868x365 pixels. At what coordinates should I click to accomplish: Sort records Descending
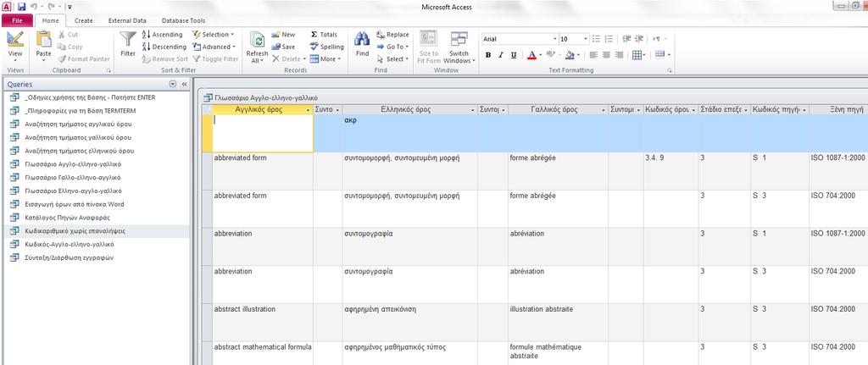pos(164,47)
